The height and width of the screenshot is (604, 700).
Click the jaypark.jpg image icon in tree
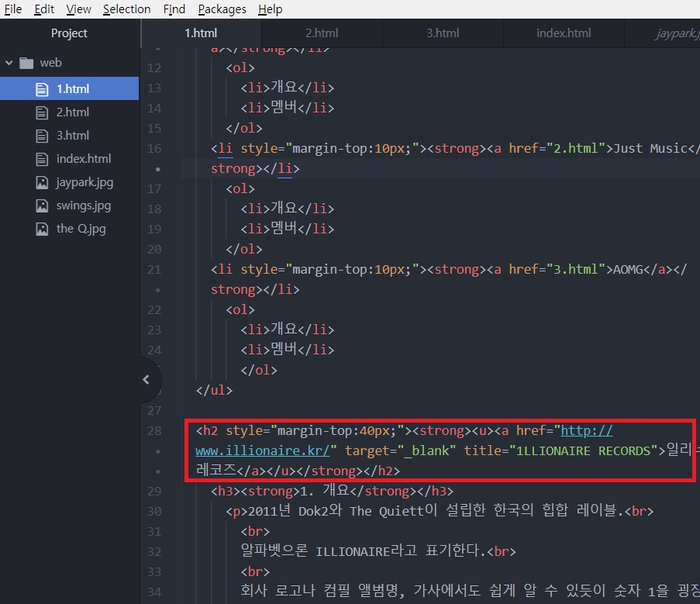(42, 182)
